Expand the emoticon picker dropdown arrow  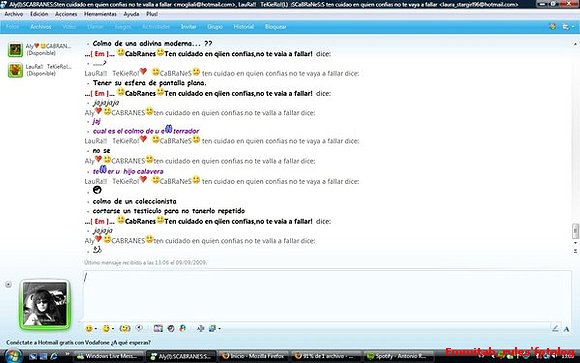tap(95, 329)
